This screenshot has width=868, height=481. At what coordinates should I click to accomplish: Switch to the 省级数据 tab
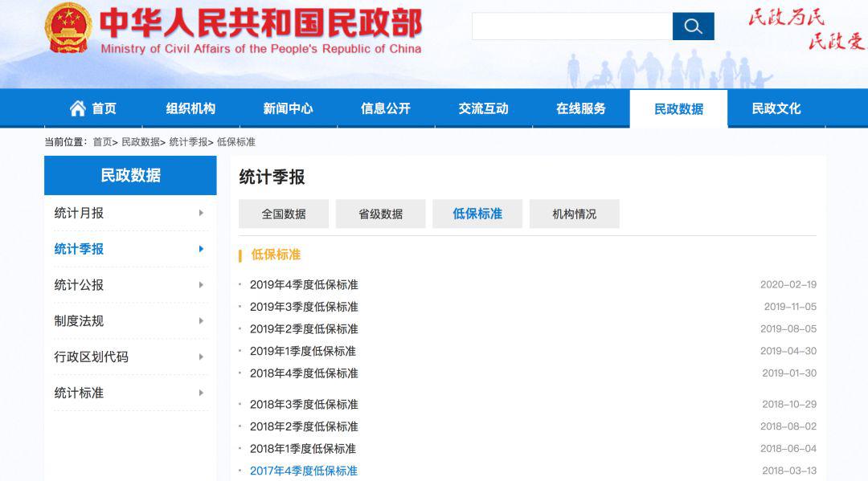pyautogui.click(x=380, y=214)
